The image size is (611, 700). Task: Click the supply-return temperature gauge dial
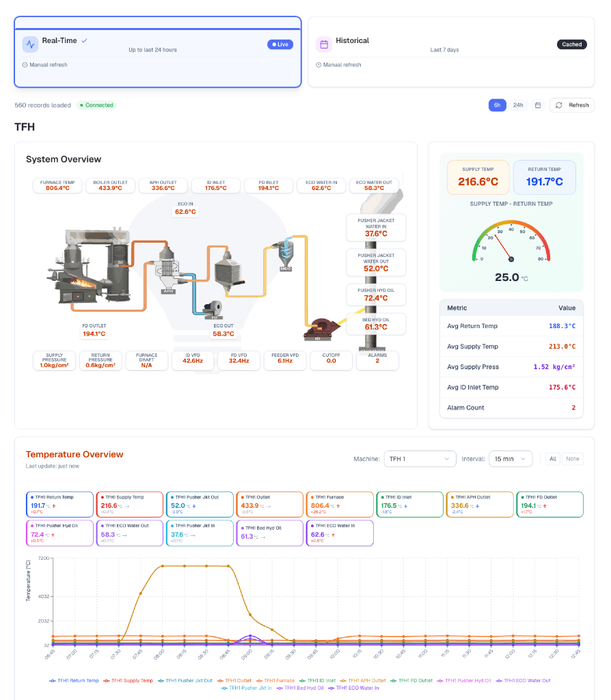[511, 241]
